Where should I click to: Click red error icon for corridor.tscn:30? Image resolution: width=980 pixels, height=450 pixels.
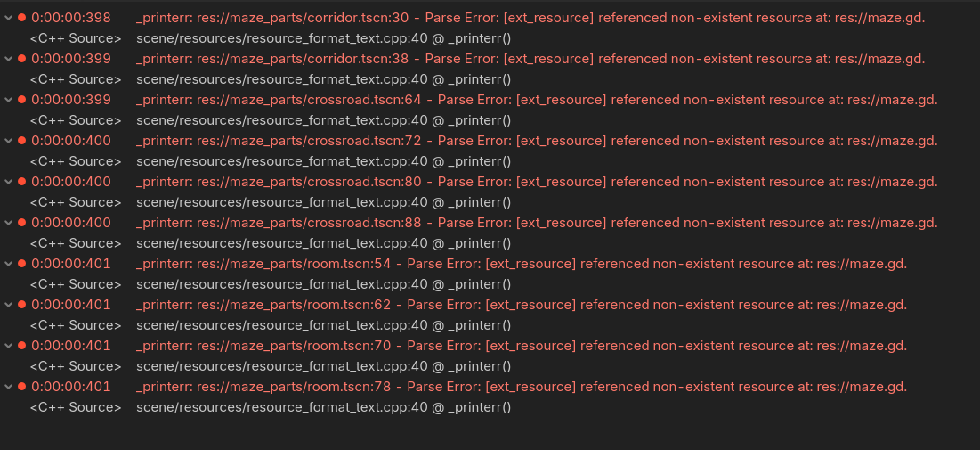[21, 18]
